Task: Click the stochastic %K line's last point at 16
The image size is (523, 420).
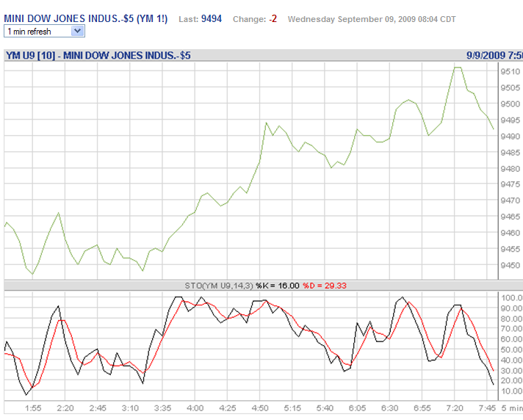Action: 494,385
